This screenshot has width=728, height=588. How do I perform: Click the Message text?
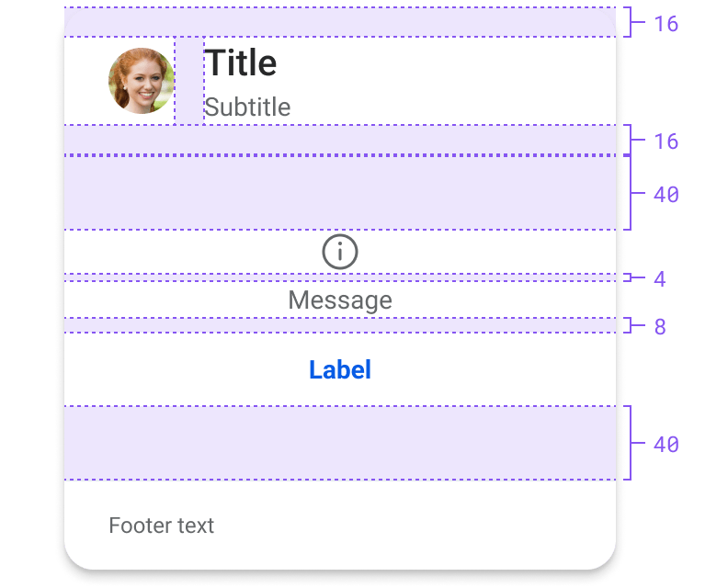point(340,300)
